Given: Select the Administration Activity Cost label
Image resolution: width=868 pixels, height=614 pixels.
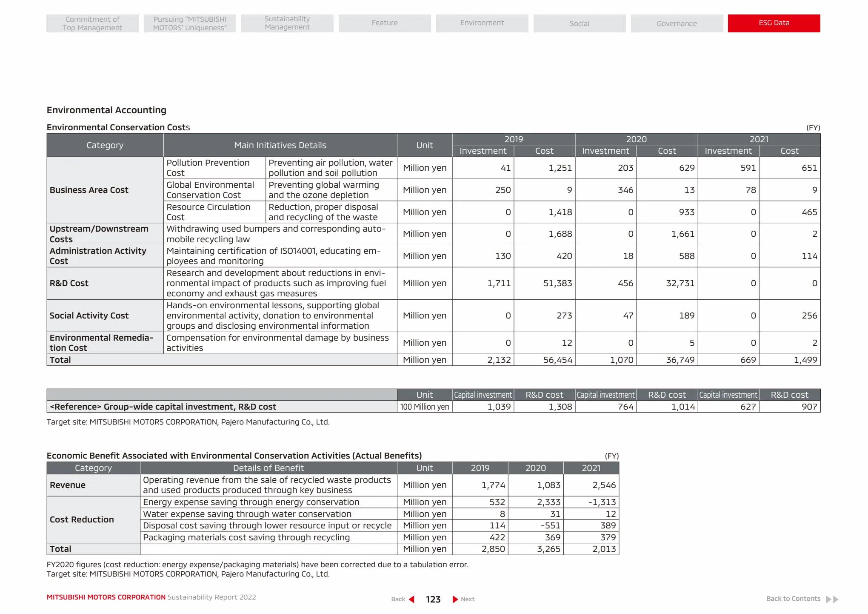Looking at the screenshot, I should (105, 256).
